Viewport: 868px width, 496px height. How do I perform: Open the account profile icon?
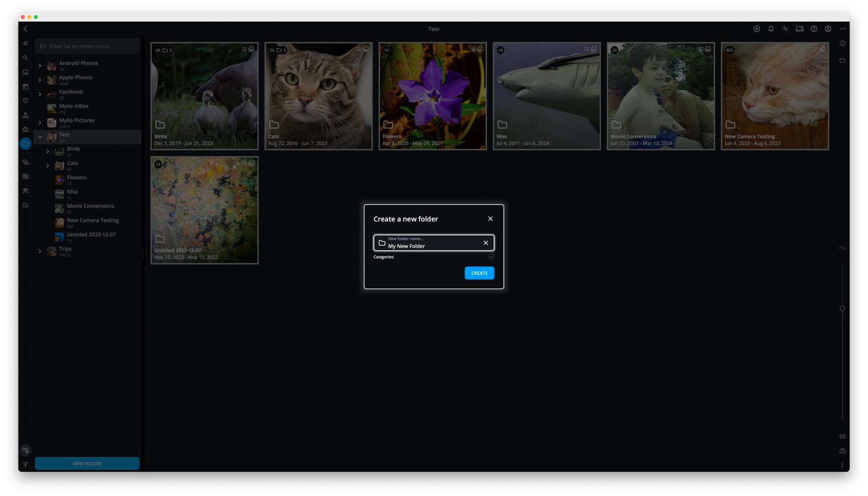(828, 29)
